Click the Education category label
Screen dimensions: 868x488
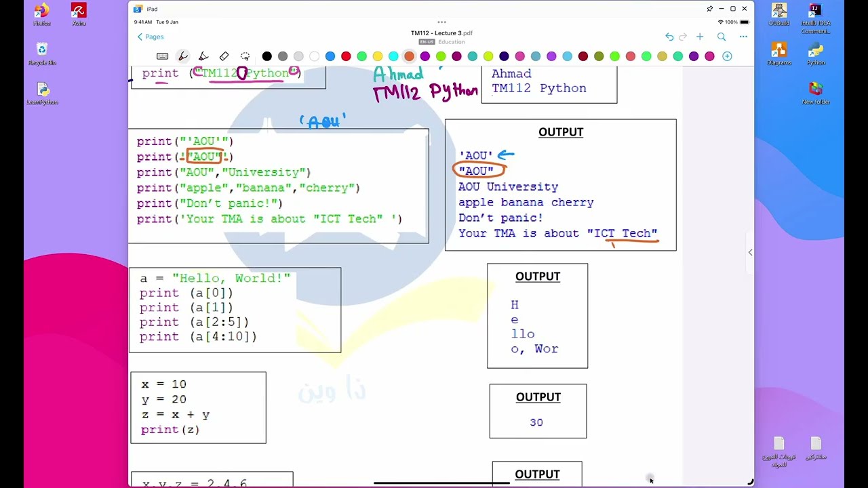click(452, 42)
